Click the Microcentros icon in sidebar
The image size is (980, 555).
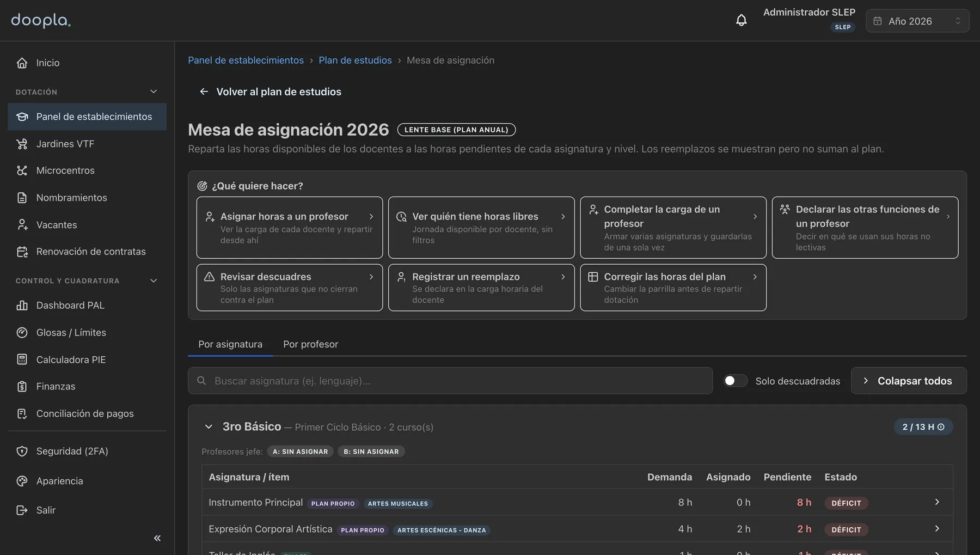[22, 170]
